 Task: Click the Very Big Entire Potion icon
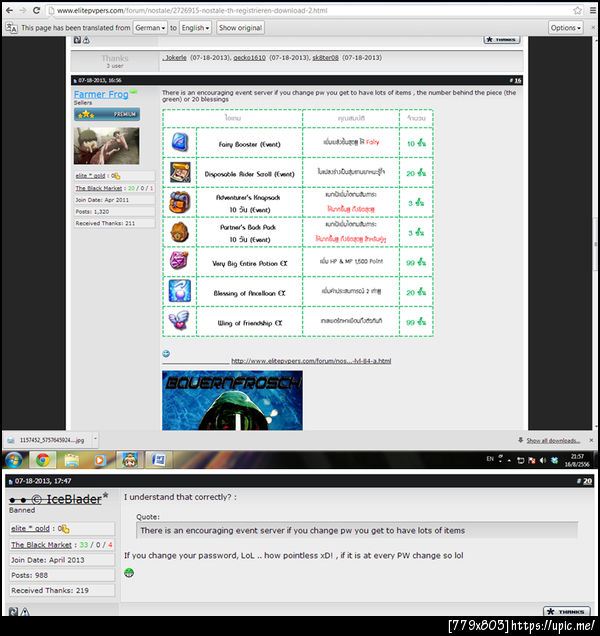180,260
